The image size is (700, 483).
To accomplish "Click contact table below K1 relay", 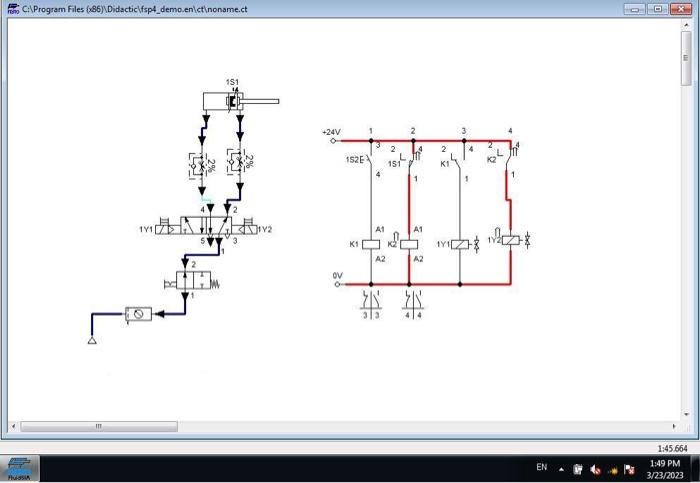I will click(x=371, y=305).
